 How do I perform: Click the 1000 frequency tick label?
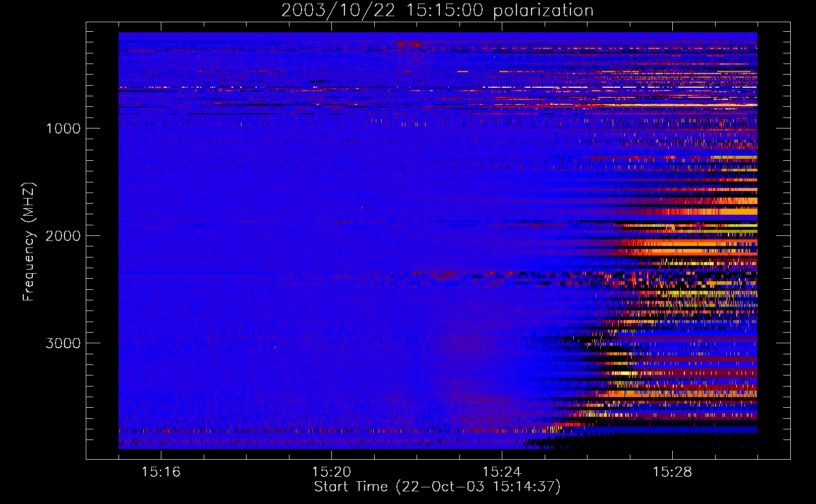point(63,129)
